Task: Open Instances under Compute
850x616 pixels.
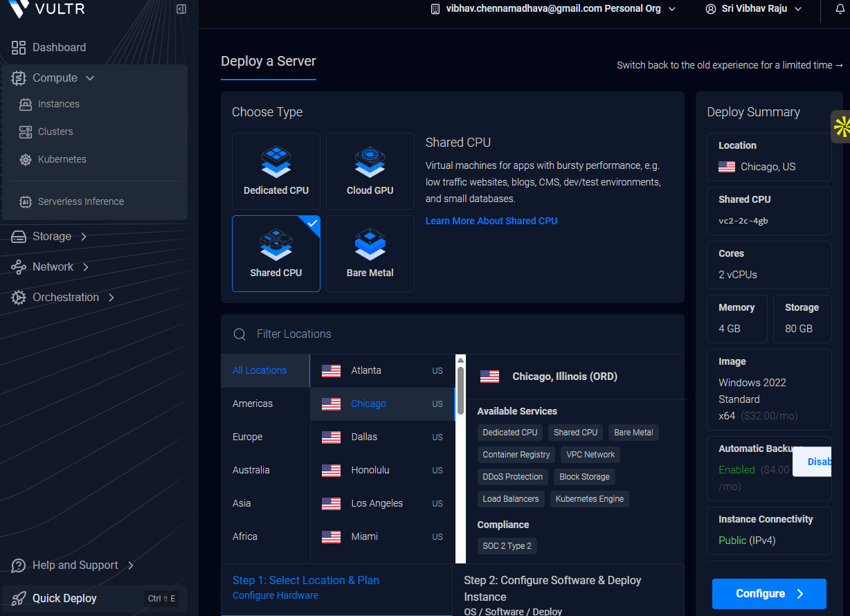Action: pos(59,104)
